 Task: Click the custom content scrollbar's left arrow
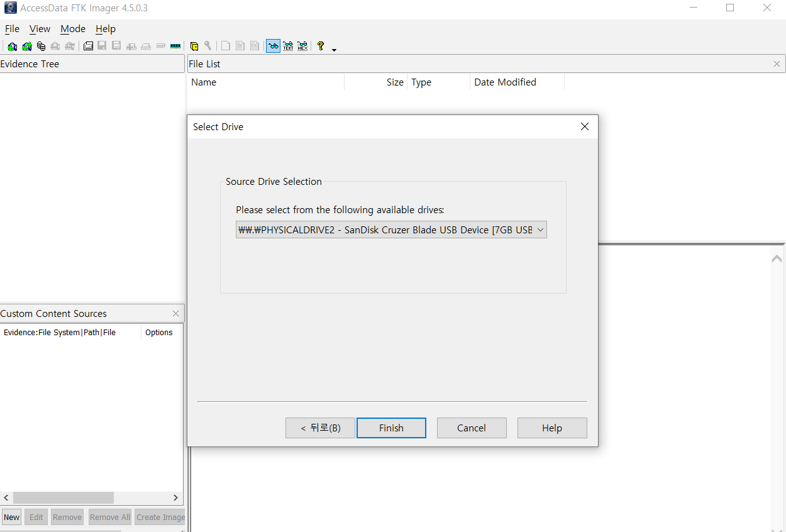6,497
